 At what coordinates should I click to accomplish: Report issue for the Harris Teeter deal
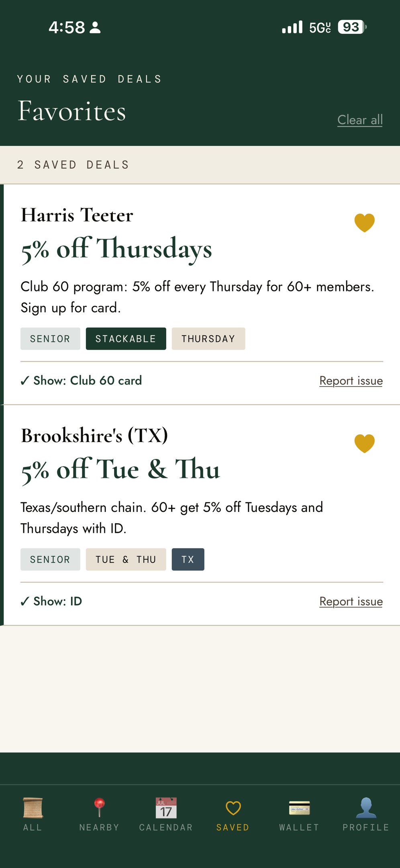(x=351, y=381)
